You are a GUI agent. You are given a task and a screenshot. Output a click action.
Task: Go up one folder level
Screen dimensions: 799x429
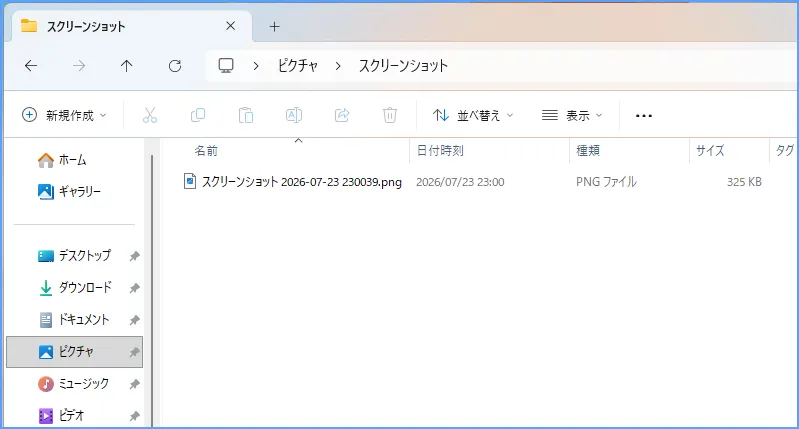(x=126, y=66)
